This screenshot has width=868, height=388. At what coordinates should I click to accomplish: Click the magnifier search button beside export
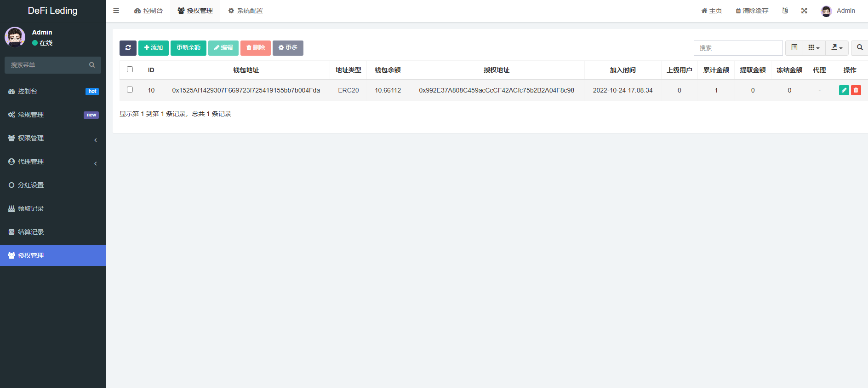860,48
